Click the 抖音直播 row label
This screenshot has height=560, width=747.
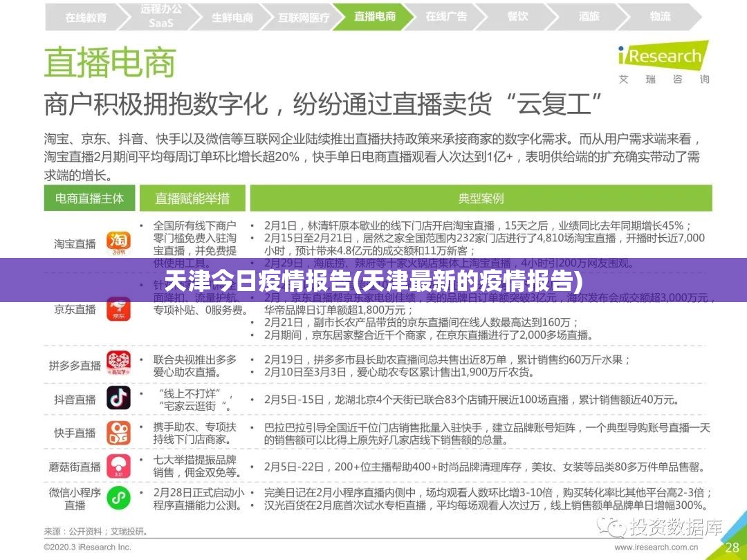coord(75,400)
